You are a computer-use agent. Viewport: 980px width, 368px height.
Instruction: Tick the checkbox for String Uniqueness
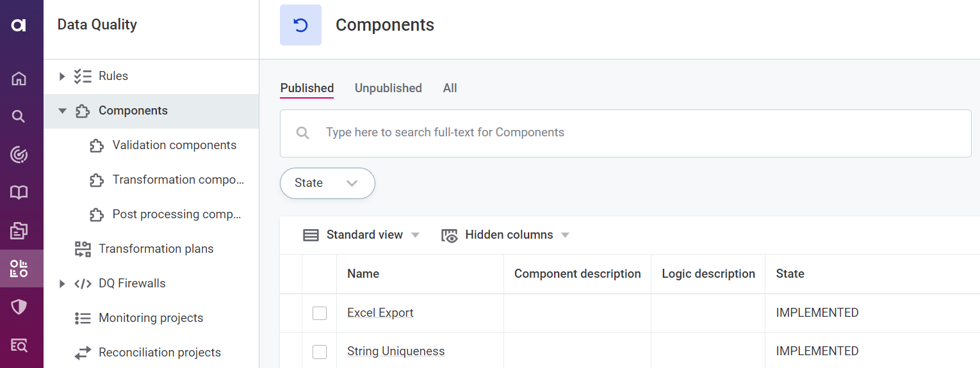(x=320, y=351)
